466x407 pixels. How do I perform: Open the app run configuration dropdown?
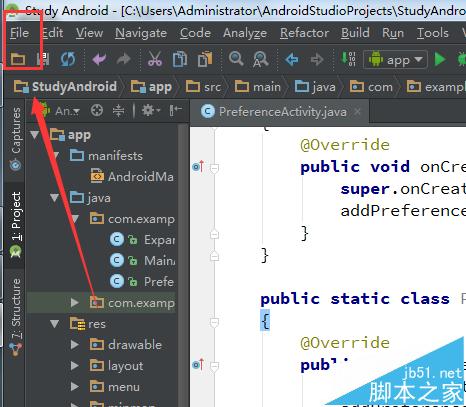[x=395, y=60]
